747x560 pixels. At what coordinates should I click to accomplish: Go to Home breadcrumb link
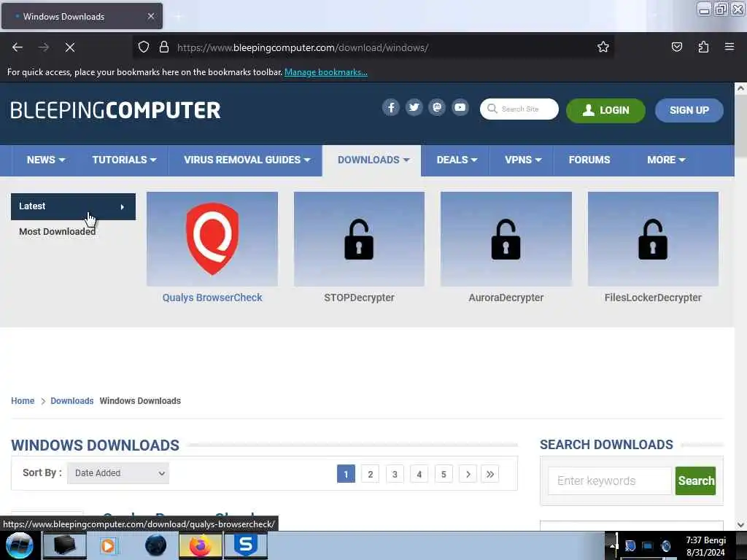[23, 401]
